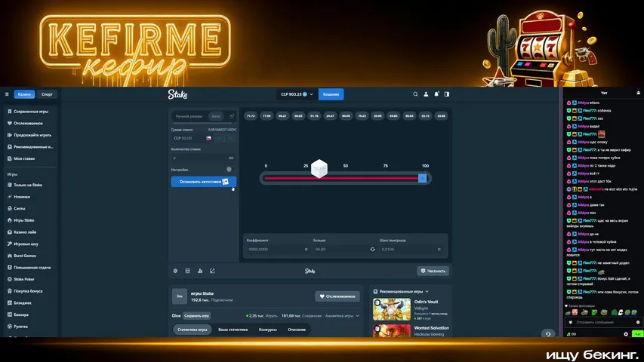Toggle the Настройки switch
Screen dimensions: 644x362
(230, 170)
